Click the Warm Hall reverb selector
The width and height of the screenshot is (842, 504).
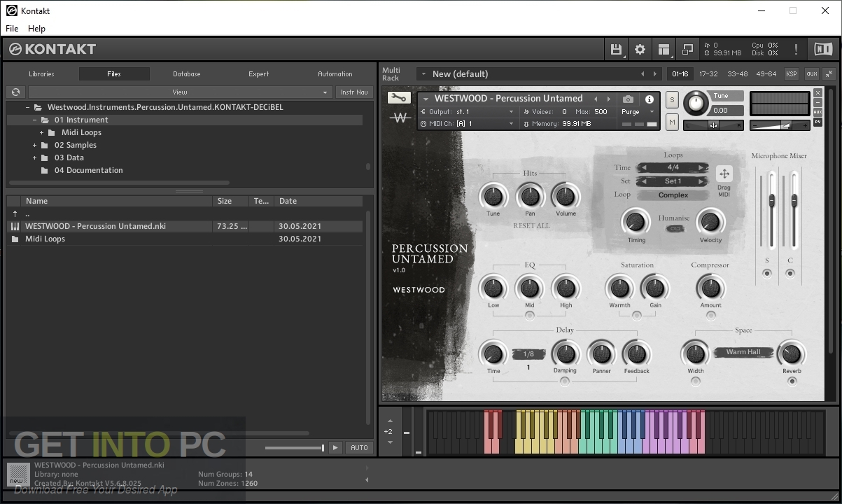743,352
